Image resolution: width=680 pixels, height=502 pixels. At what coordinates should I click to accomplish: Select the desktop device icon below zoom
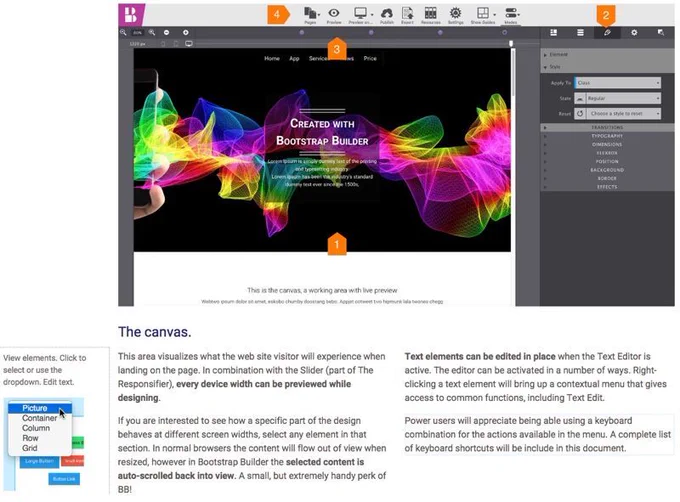tap(189, 44)
